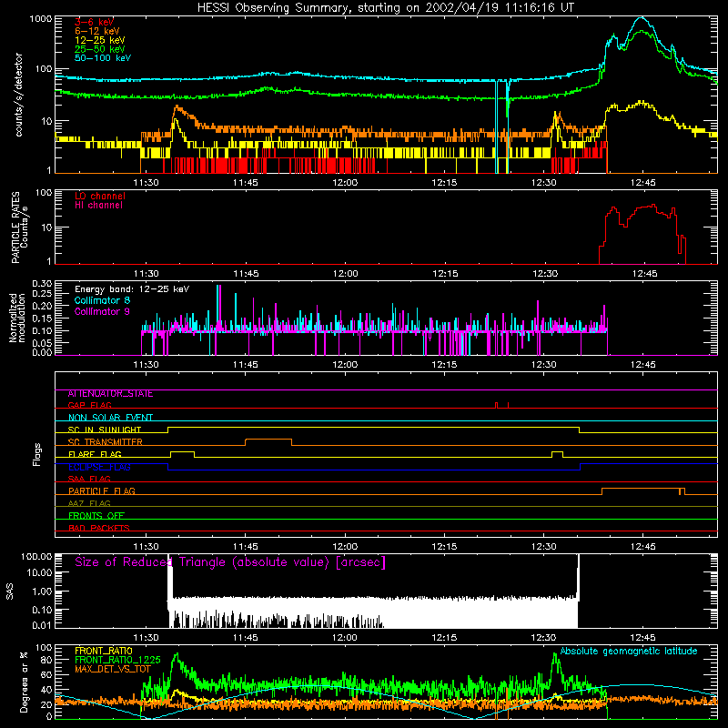Click the "SAS" axis label

(10, 591)
